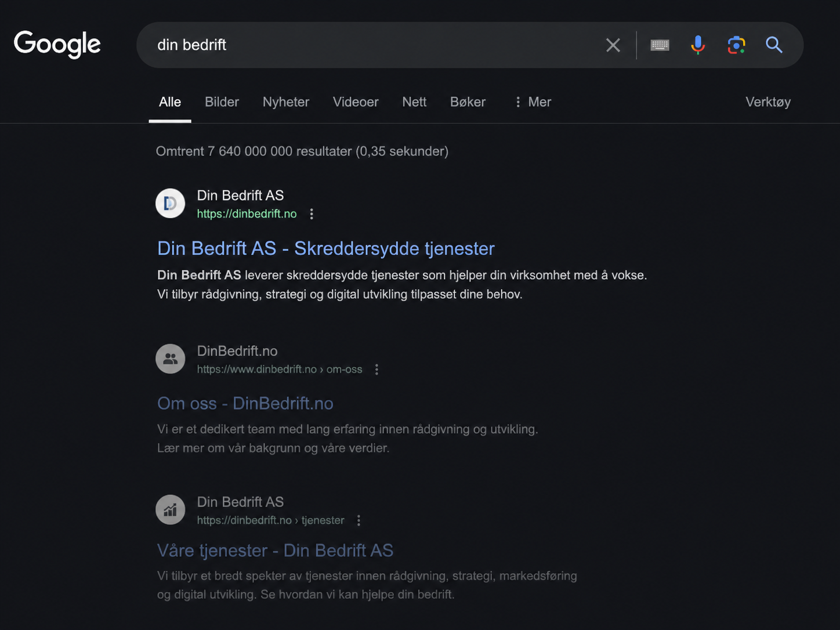Click the Google logo
The height and width of the screenshot is (630, 840).
(57, 45)
